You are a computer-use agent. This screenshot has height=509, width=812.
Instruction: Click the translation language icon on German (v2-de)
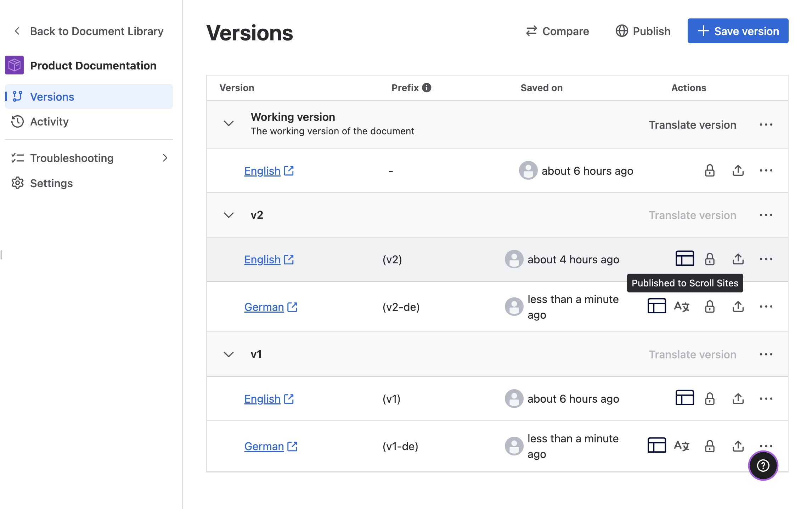[x=681, y=306]
